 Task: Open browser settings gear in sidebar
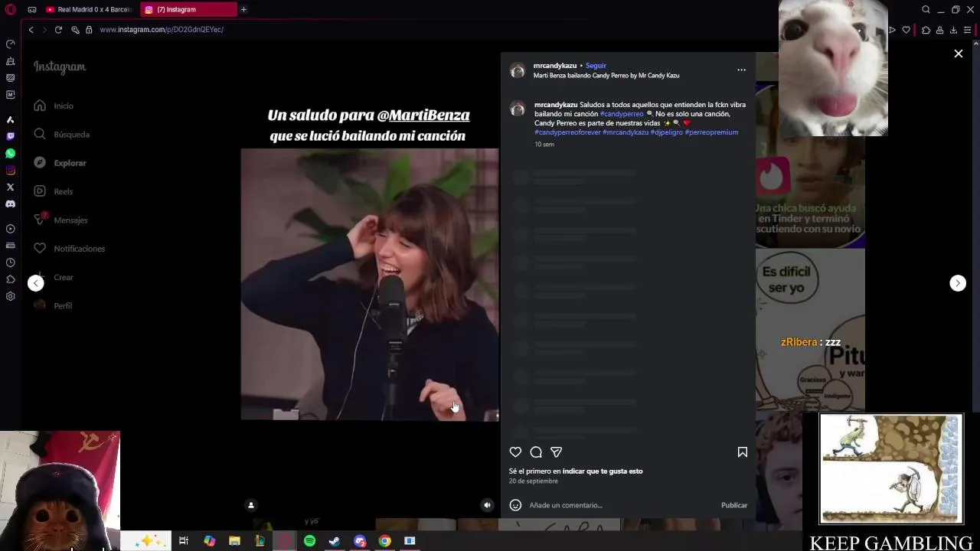(10, 296)
